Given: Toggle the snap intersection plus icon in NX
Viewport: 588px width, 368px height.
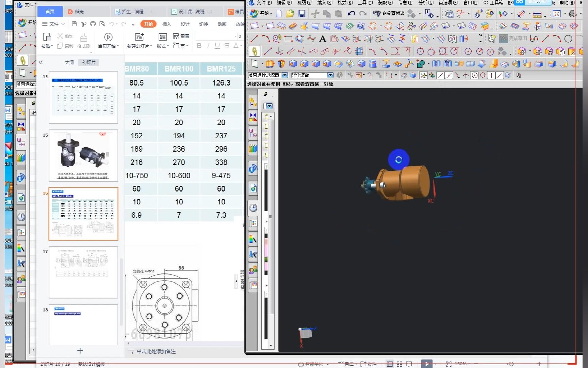Looking at the screenshot, I should click(491, 75).
